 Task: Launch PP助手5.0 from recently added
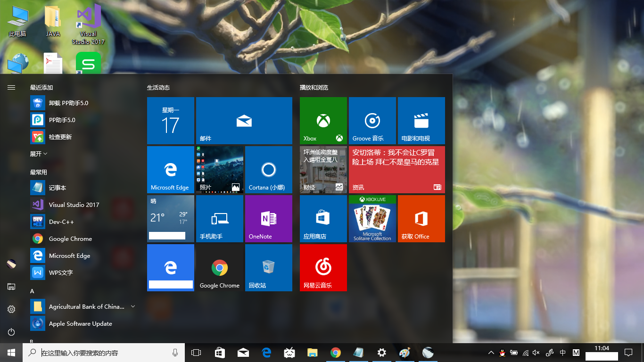tap(83, 120)
